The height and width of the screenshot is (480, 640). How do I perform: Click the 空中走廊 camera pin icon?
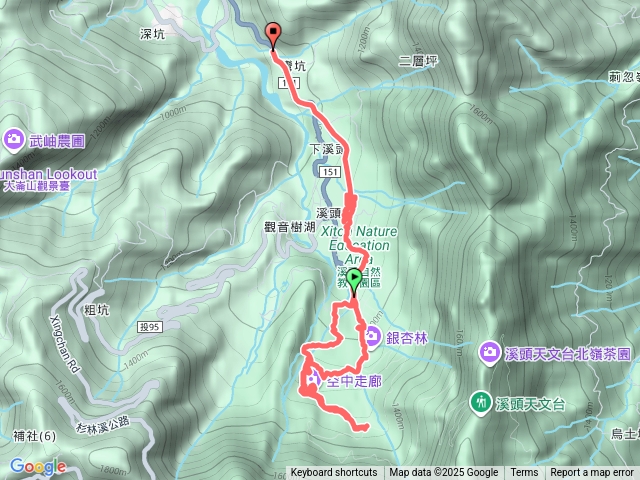coord(313,381)
